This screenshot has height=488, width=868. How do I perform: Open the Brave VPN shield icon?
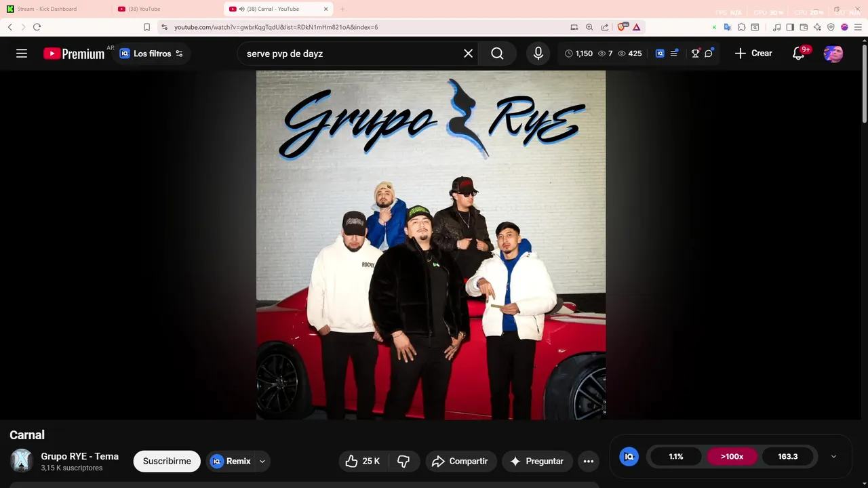(831, 27)
